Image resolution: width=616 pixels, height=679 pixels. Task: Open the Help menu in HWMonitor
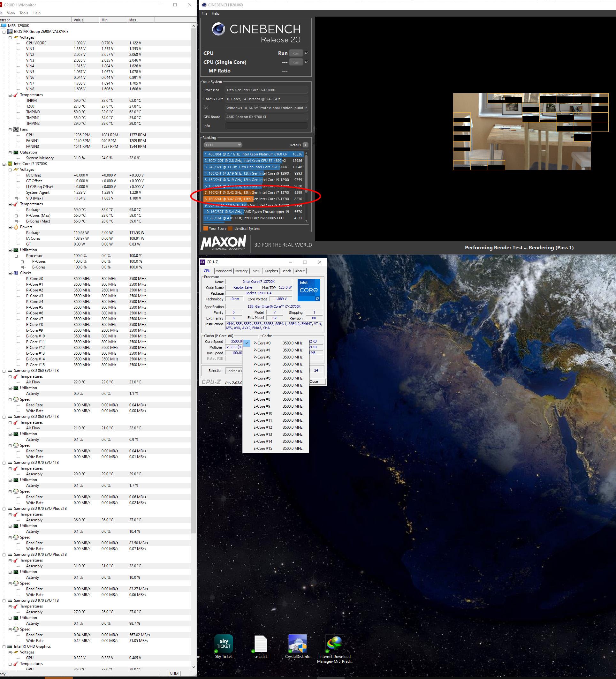(36, 13)
